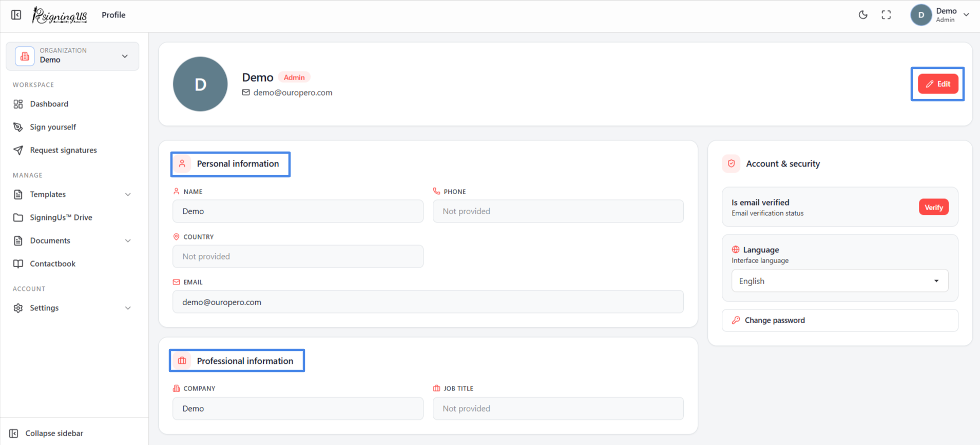This screenshot has height=445, width=980.
Task: Click the D avatar in top bar
Action: tap(921, 15)
